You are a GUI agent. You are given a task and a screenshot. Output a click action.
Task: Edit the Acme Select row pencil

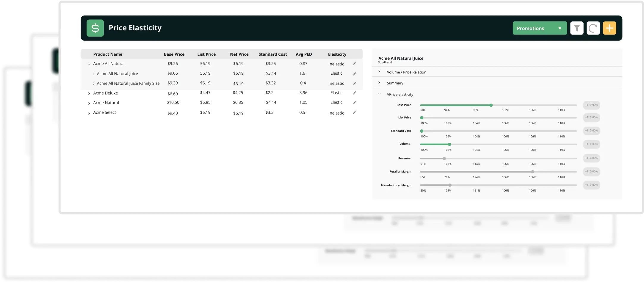pyautogui.click(x=355, y=112)
